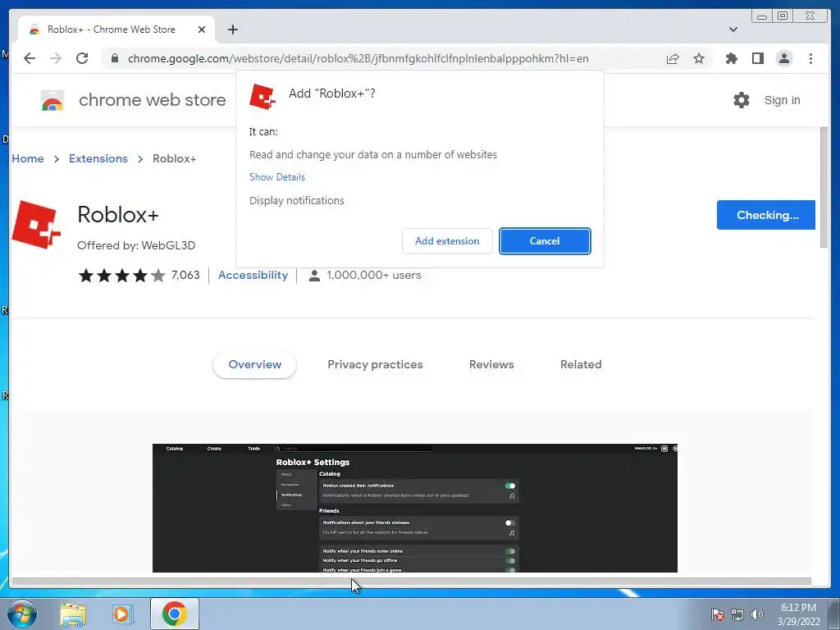The width and height of the screenshot is (840, 630).
Task: Click 'Offered by: WebGL3D' text
Action: tap(136, 245)
